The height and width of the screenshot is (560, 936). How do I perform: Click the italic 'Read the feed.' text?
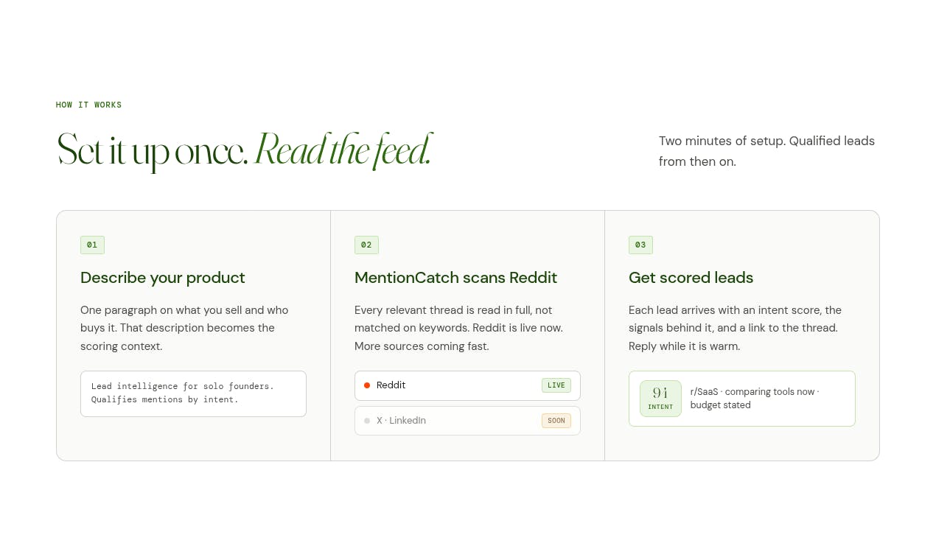tap(343, 150)
